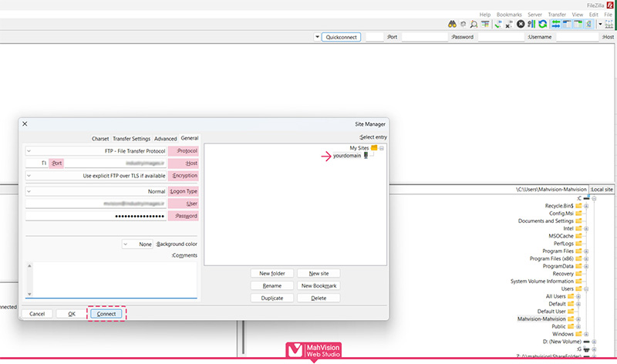Click the magnifier filename filter icon
The image size is (617, 364).
pyautogui.click(x=474, y=24)
